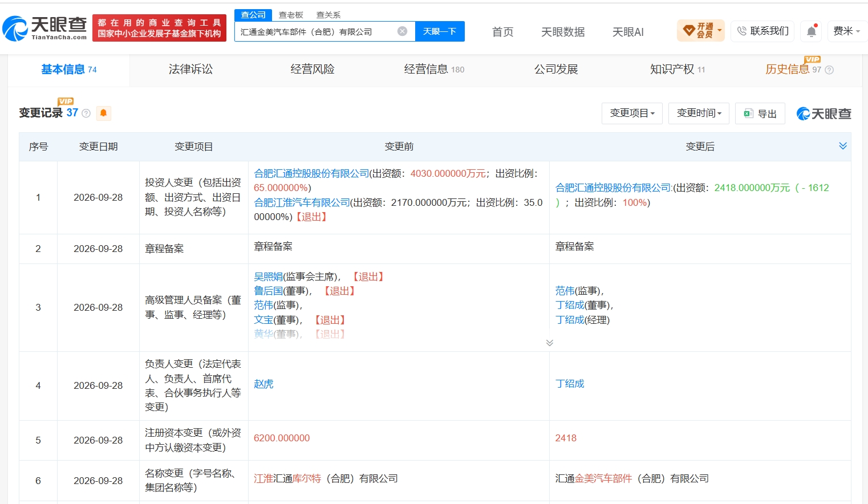
Task: Switch to 查老板 search tab
Action: 291,15
